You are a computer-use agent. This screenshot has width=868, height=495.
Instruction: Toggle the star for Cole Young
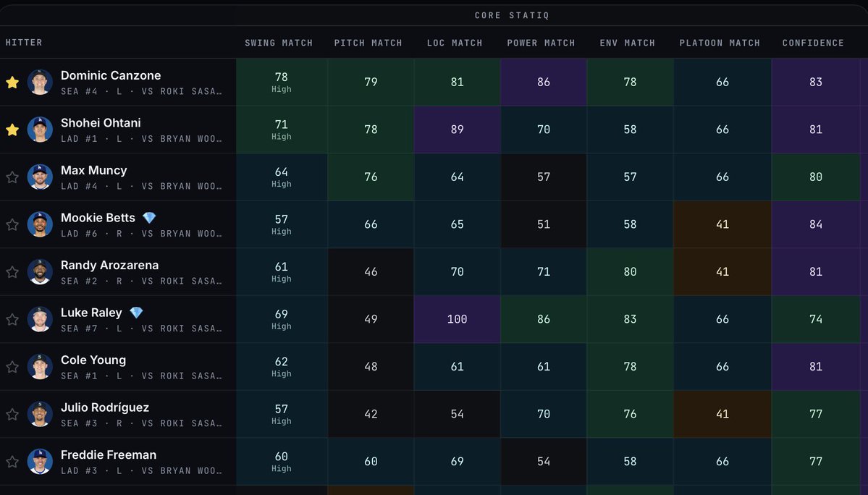[x=12, y=367]
